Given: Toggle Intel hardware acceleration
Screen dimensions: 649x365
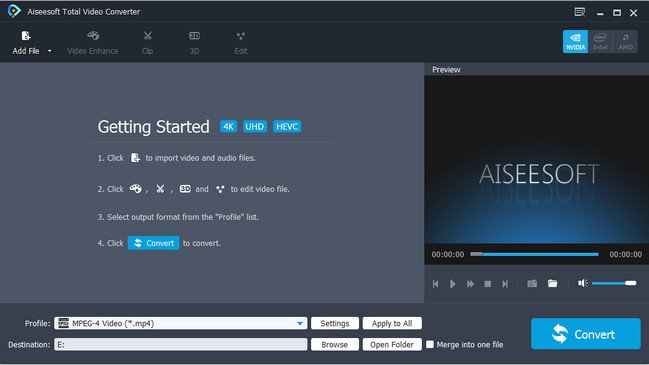Looking at the screenshot, I should coord(600,41).
